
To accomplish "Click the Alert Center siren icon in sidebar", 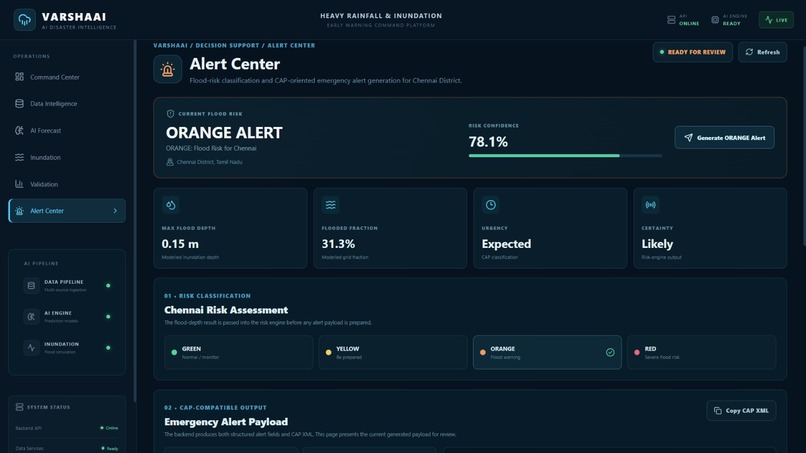I will (19, 211).
